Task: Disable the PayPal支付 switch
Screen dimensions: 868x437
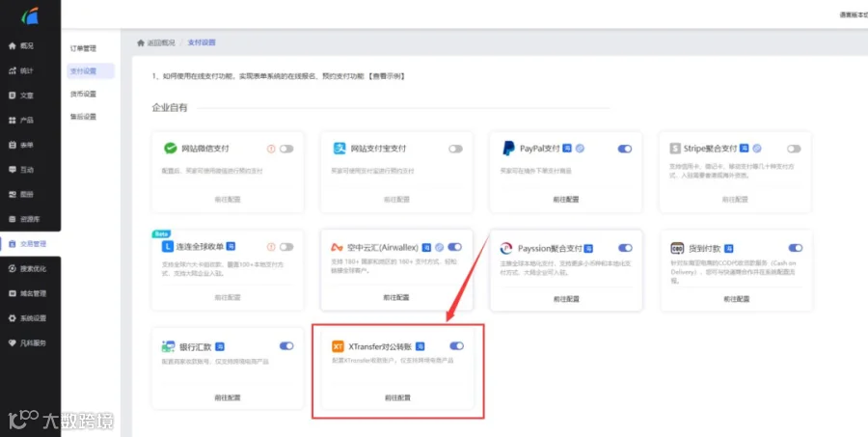Action: tap(624, 149)
